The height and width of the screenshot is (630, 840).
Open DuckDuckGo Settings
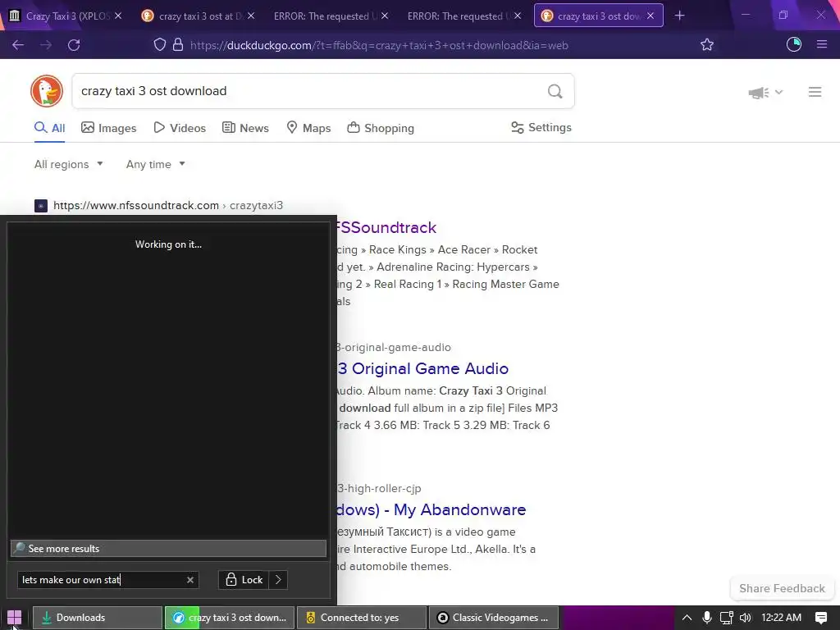point(541,127)
